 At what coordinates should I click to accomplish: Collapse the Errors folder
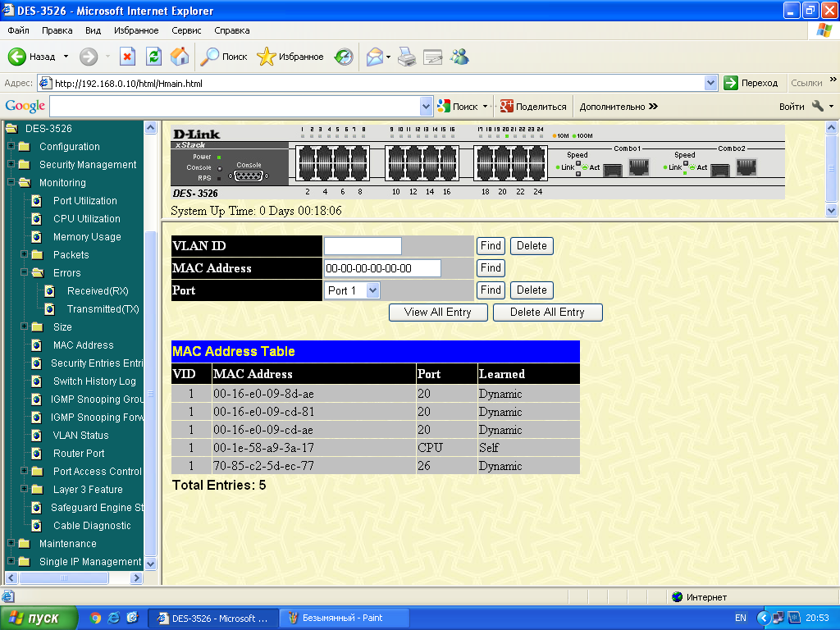coord(24,272)
